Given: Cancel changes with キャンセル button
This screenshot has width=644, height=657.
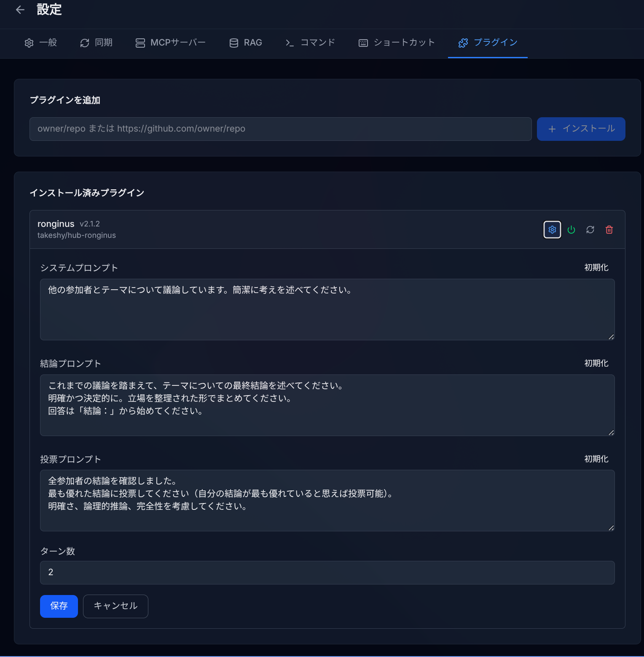Looking at the screenshot, I should click(115, 606).
